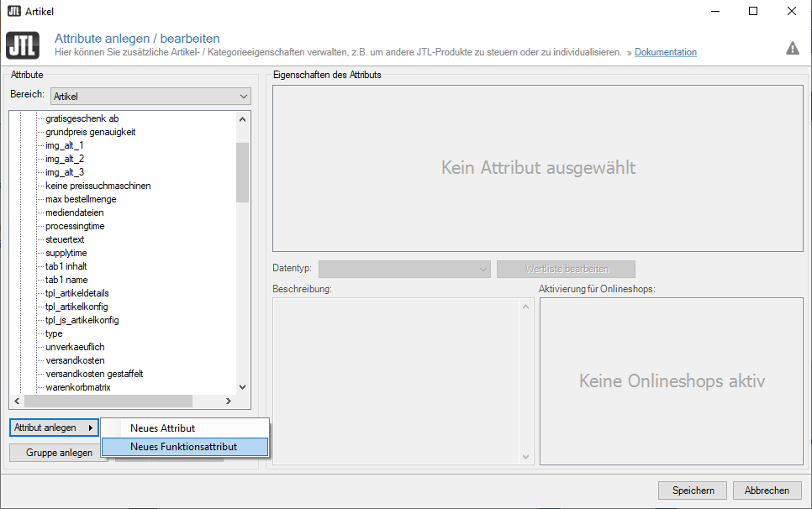Choose Neues Attribut from the popup menu

[185, 428]
